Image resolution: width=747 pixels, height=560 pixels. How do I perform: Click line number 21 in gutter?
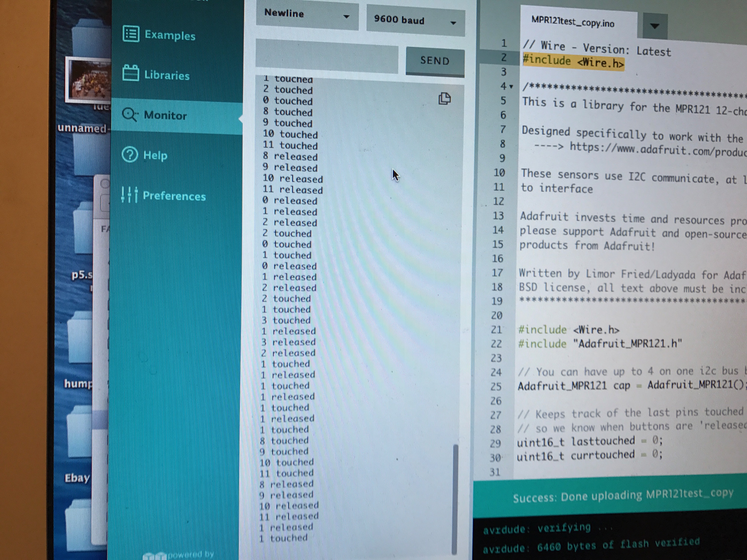coord(497,330)
